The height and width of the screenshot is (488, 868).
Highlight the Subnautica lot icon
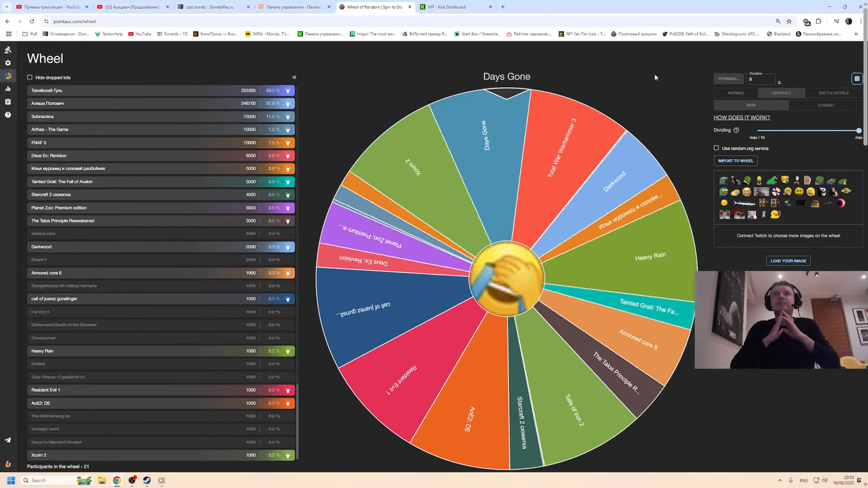click(288, 117)
